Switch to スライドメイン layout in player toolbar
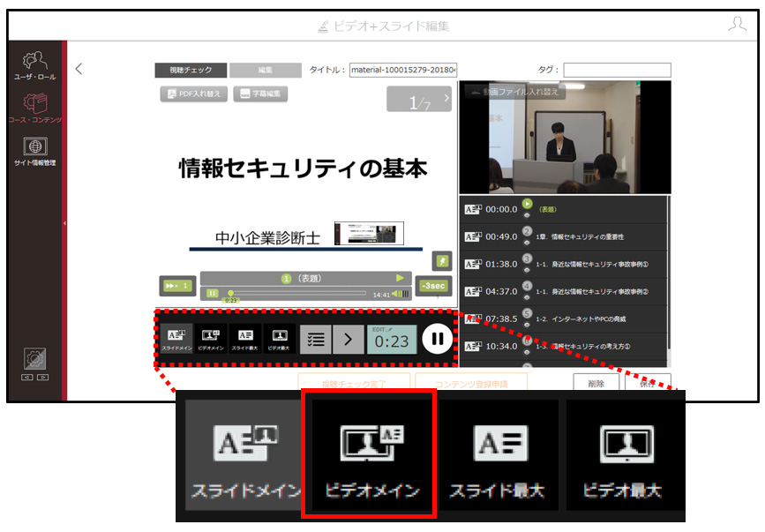765x532 pixels. (176, 339)
